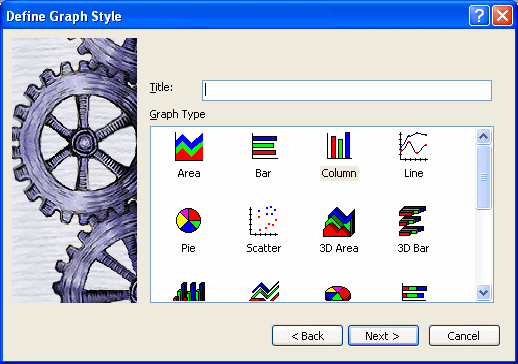Click the graph type list scrollbar thumb
Screen dimensions: 518x364
[x=483, y=177]
